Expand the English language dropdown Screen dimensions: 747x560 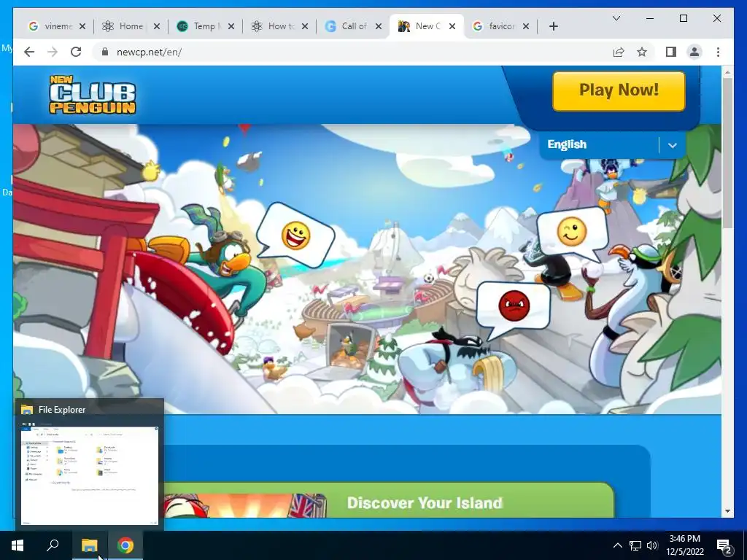[x=613, y=145]
